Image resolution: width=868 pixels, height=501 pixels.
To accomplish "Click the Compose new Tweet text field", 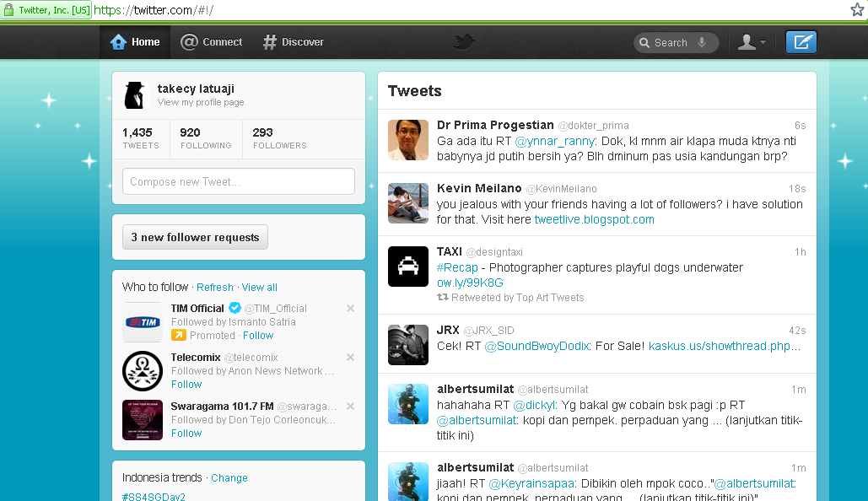I will pyautogui.click(x=238, y=180).
